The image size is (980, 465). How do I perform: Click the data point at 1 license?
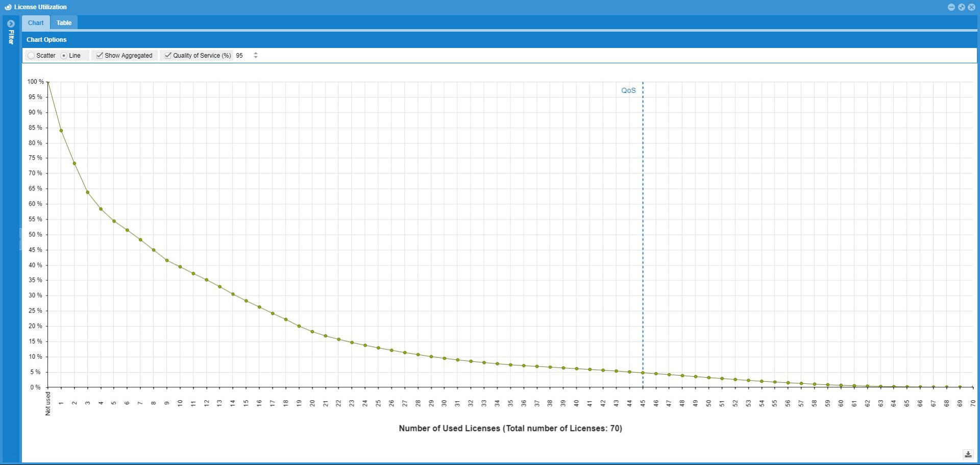click(61, 131)
